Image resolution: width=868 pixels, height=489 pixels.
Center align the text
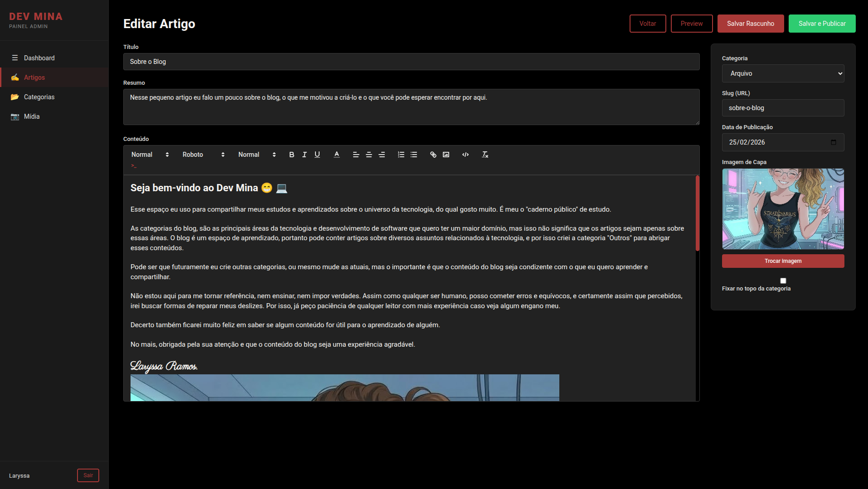[x=369, y=155]
